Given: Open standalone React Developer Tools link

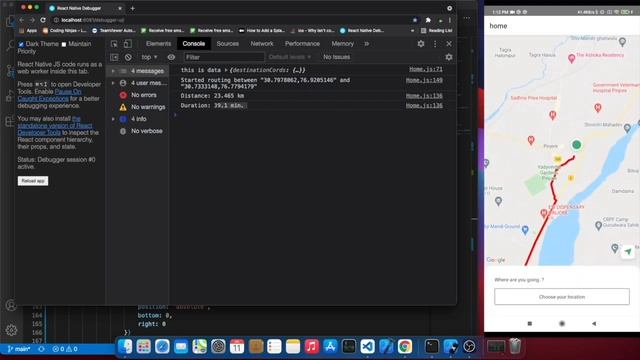Looking at the screenshot, I should tap(55, 126).
